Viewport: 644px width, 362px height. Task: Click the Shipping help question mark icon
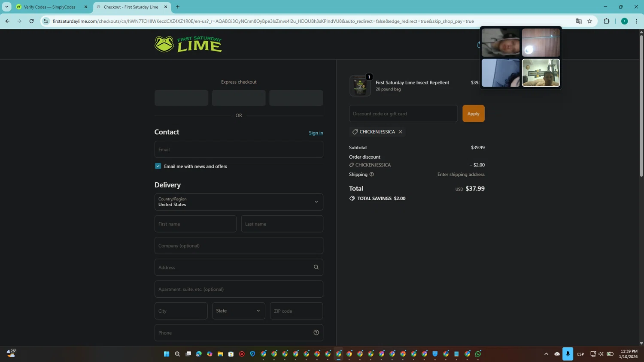tap(372, 175)
